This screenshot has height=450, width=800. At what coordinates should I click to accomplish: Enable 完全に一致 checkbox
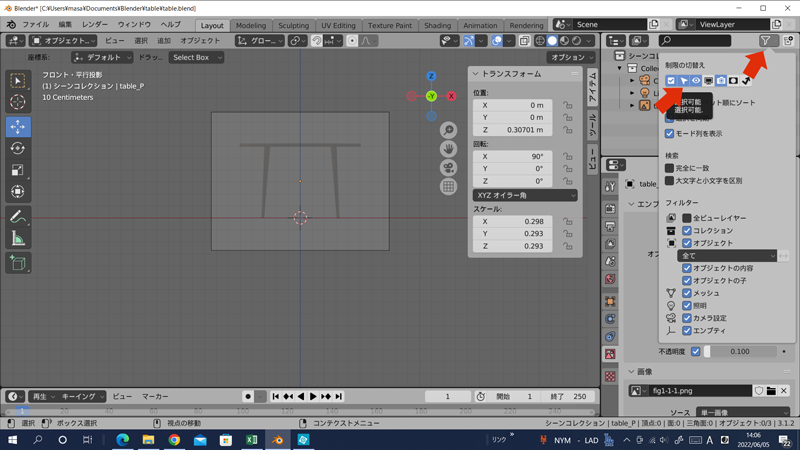(669, 168)
